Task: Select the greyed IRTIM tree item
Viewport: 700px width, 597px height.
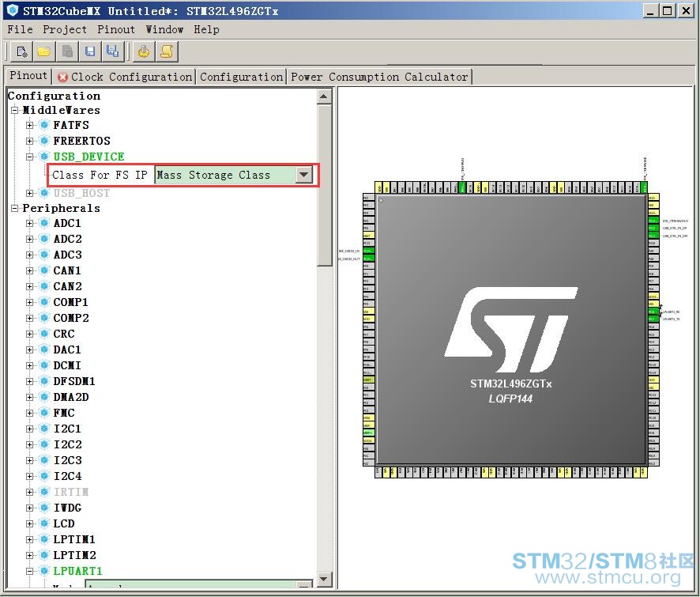Action: (x=71, y=492)
